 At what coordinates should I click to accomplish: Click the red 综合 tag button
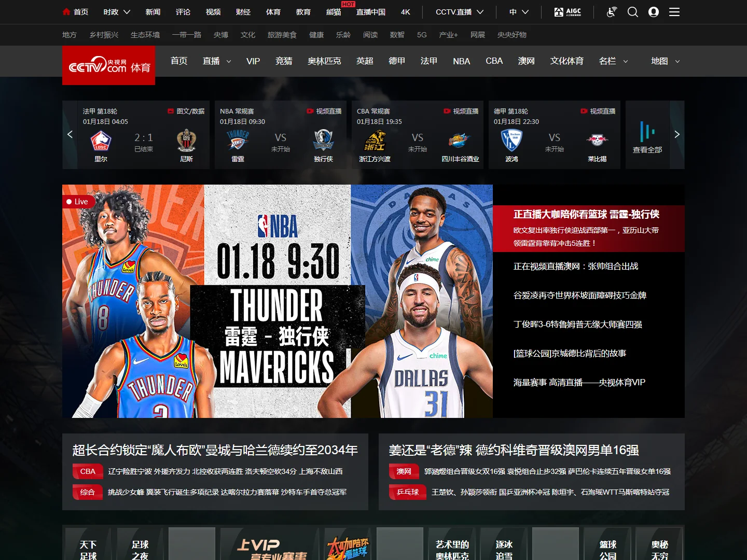coord(88,492)
